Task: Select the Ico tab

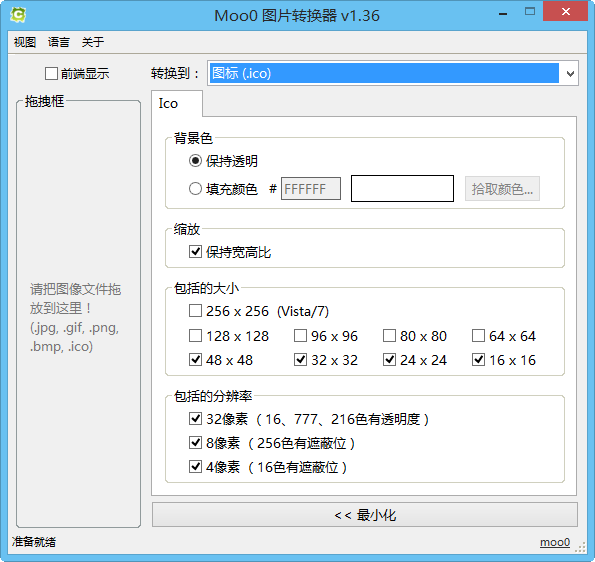Action: click(x=177, y=104)
